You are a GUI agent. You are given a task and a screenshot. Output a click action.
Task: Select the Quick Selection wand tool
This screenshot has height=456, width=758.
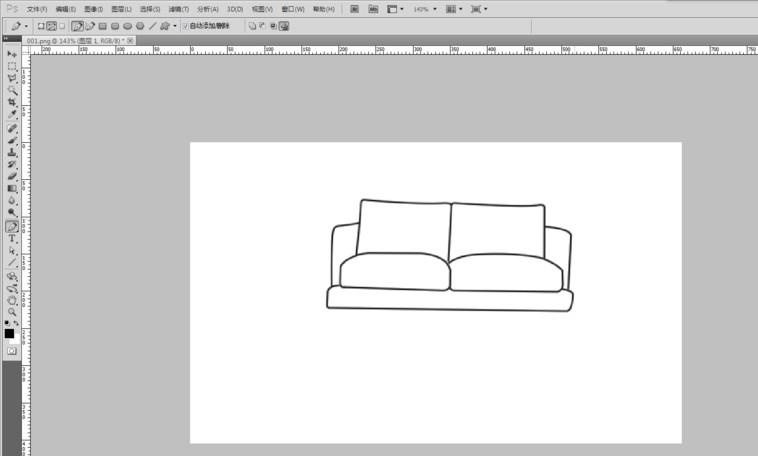click(12, 90)
